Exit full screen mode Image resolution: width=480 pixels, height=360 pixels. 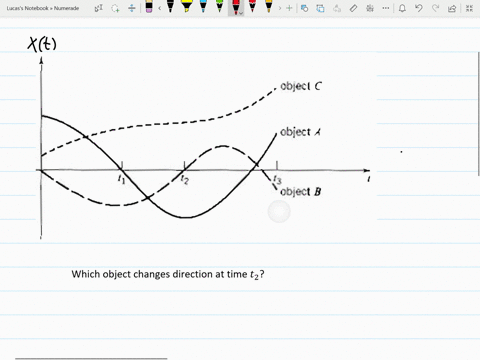point(469,8)
